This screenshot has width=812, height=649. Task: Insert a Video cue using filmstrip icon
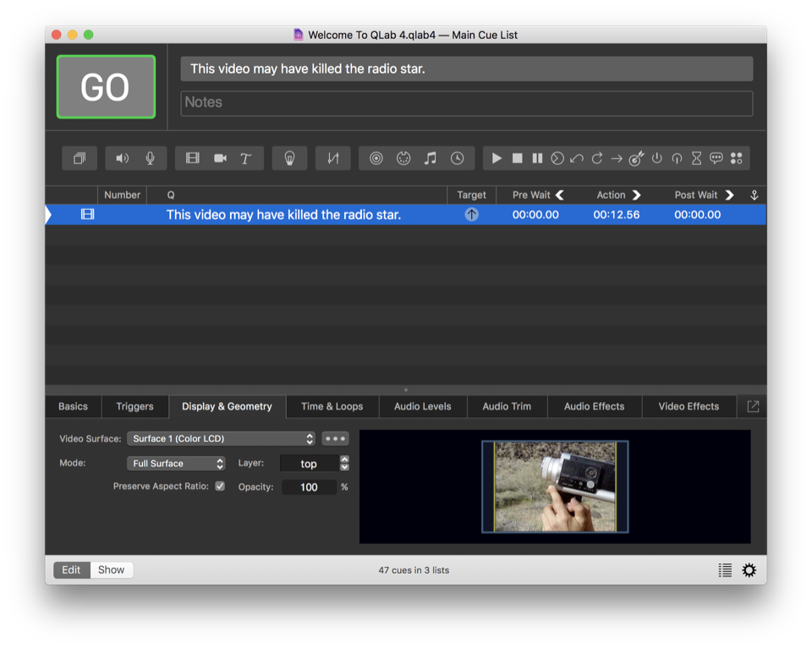tap(193, 158)
